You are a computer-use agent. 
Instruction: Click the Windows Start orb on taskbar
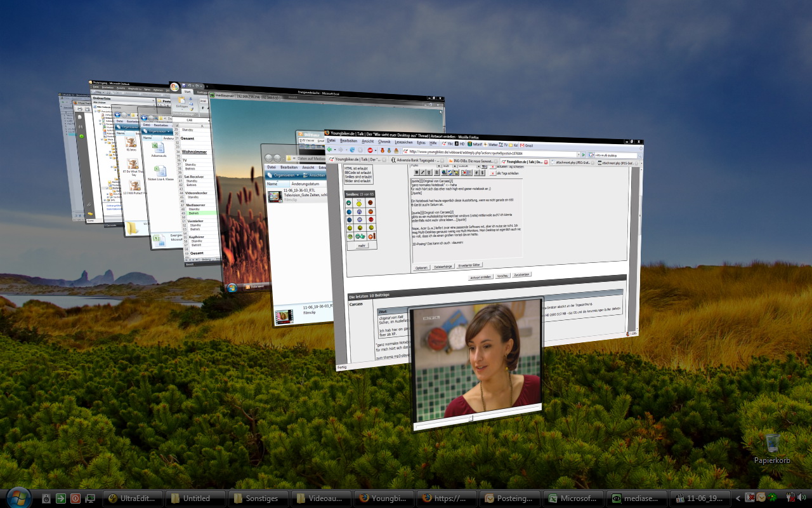pyautogui.click(x=18, y=497)
